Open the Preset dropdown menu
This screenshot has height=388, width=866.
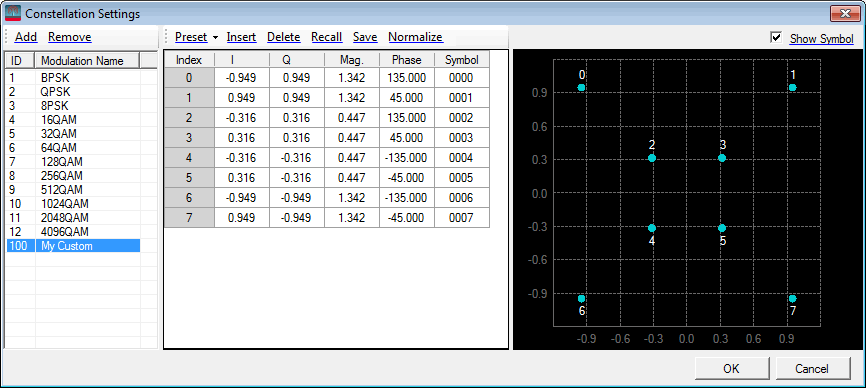coord(196,37)
